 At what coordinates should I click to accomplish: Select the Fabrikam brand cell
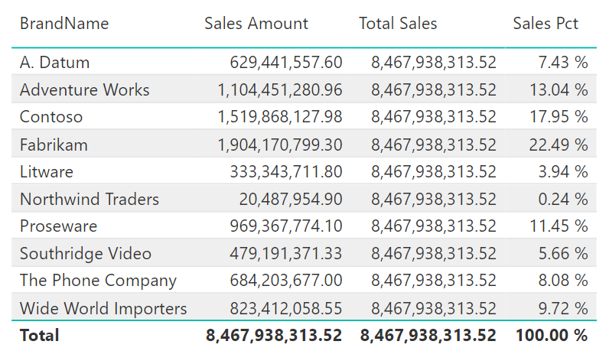tap(54, 145)
